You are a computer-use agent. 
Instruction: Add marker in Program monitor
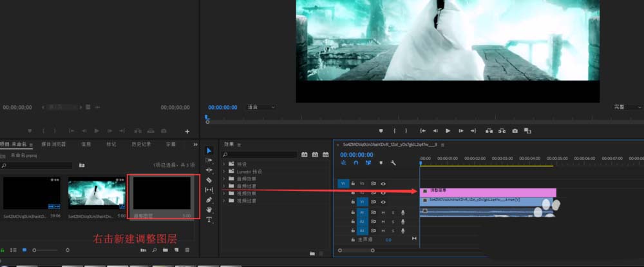click(381, 131)
